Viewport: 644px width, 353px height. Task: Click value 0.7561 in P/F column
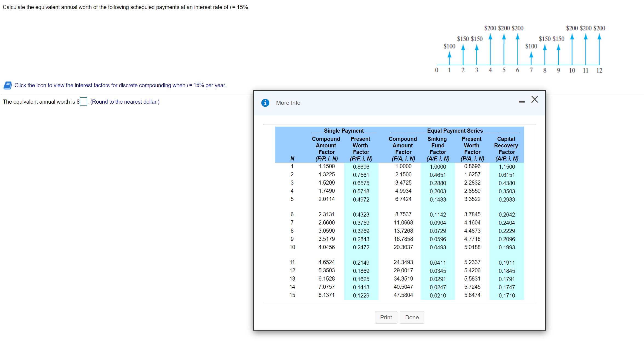[x=361, y=175]
